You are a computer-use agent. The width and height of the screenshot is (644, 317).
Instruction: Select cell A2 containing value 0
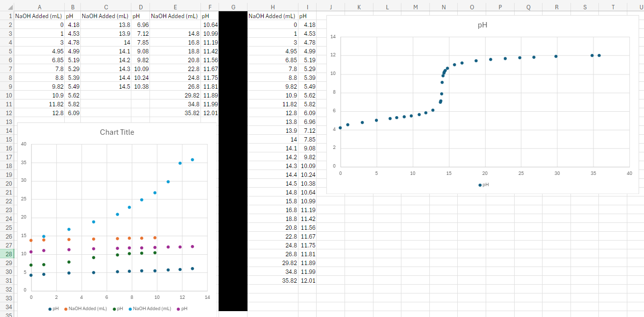point(39,24)
